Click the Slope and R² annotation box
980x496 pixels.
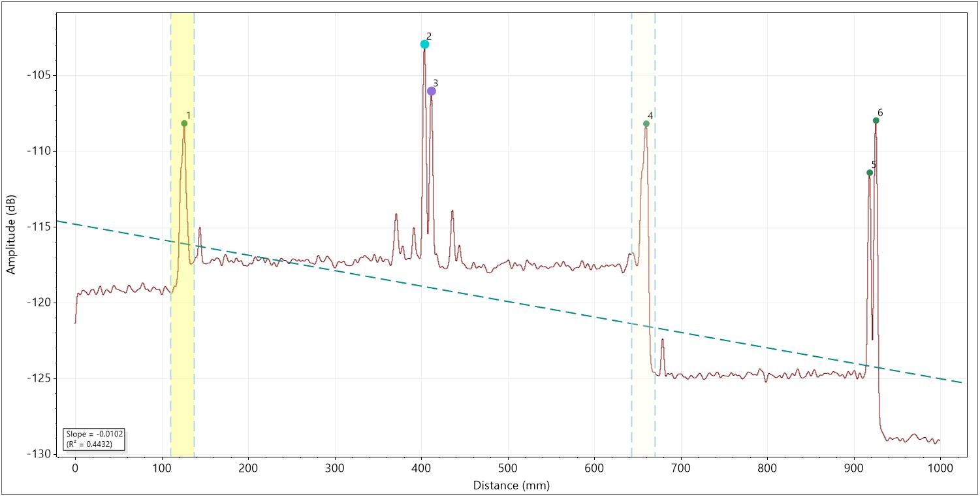(94, 439)
